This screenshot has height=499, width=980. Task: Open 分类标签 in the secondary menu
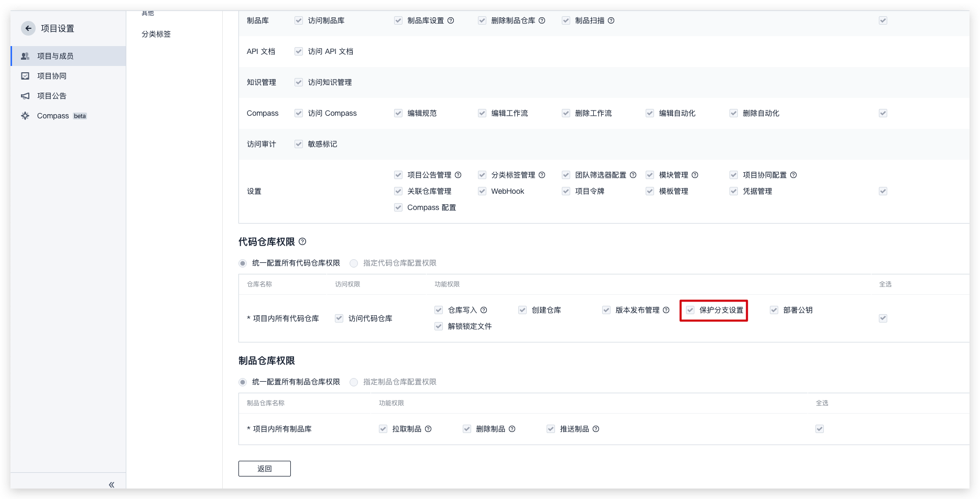point(156,34)
